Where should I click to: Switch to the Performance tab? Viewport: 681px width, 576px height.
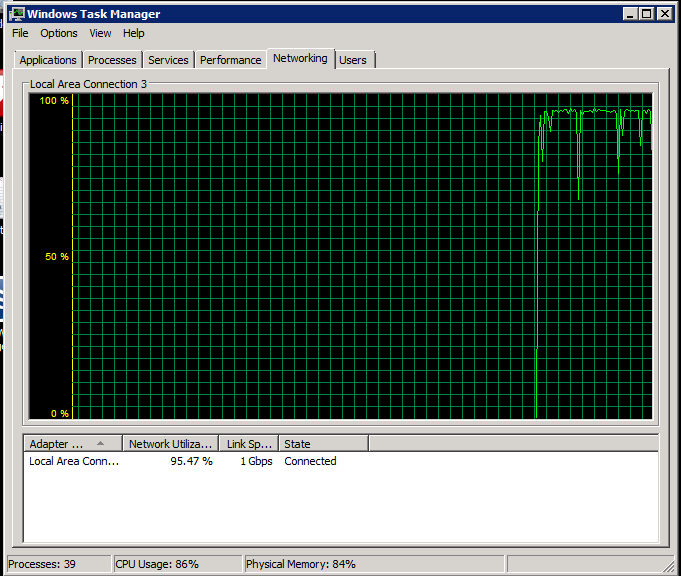tap(231, 60)
